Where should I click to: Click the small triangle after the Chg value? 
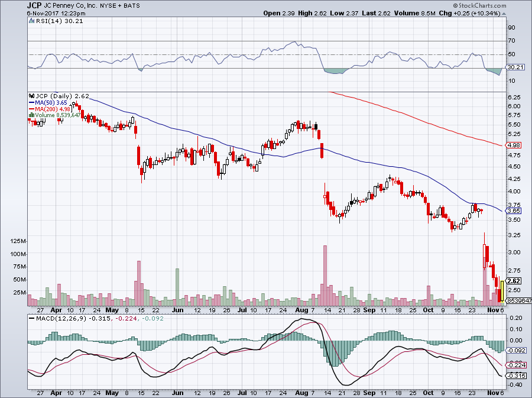[504, 14]
